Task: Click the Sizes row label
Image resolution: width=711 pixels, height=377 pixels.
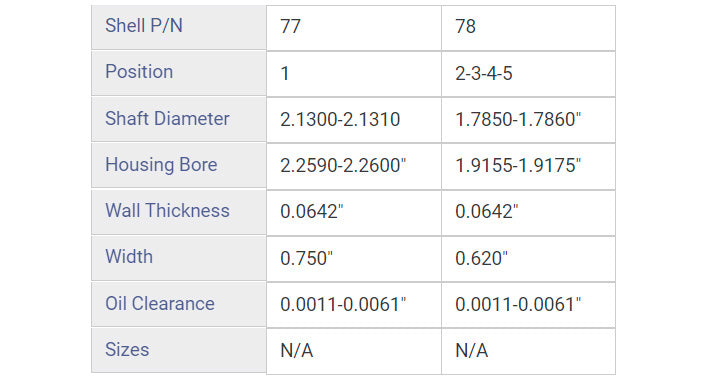Action: (x=179, y=350)
